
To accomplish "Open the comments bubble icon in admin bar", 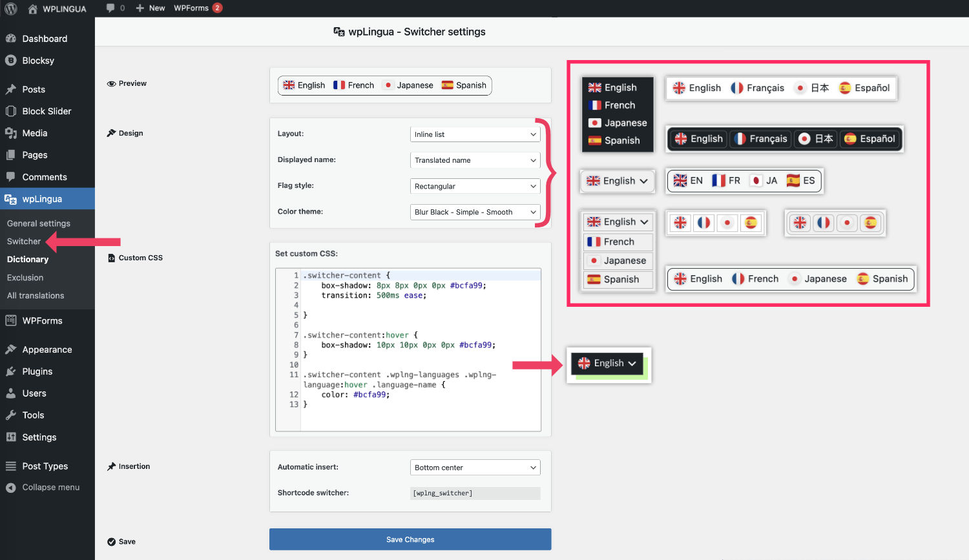I will pos(110,8).
